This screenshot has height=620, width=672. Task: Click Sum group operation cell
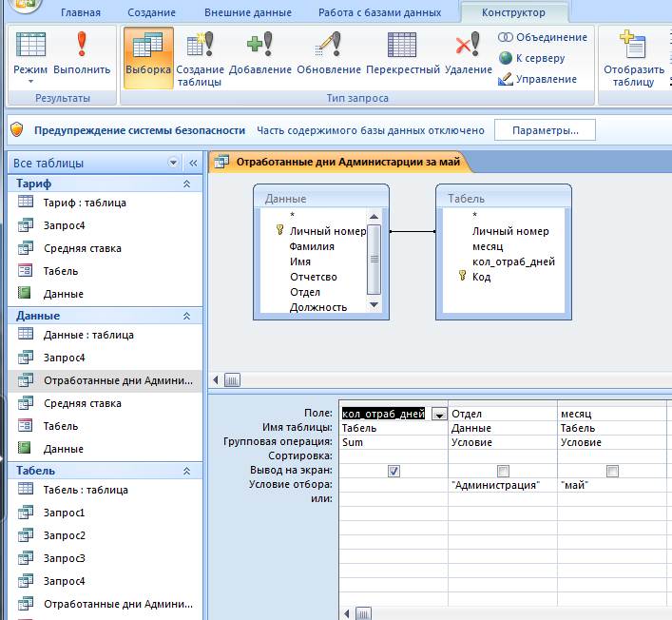pos(394,442)
